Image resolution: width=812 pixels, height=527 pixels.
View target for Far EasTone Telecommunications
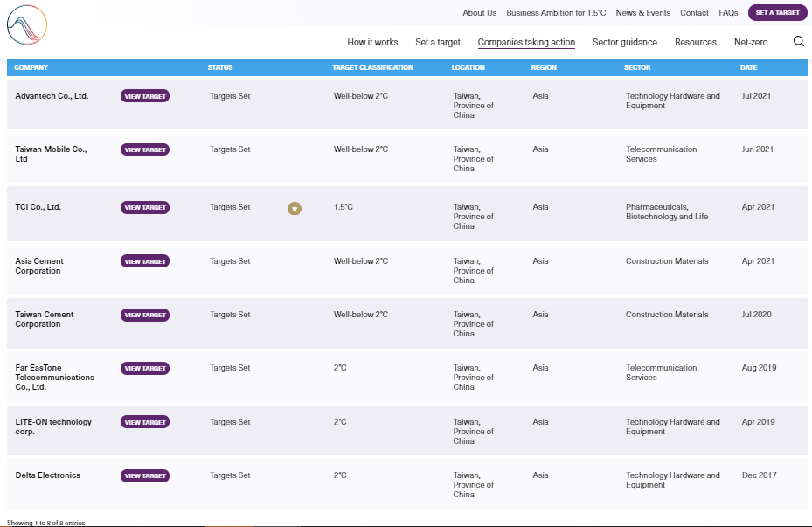point(145,368)
